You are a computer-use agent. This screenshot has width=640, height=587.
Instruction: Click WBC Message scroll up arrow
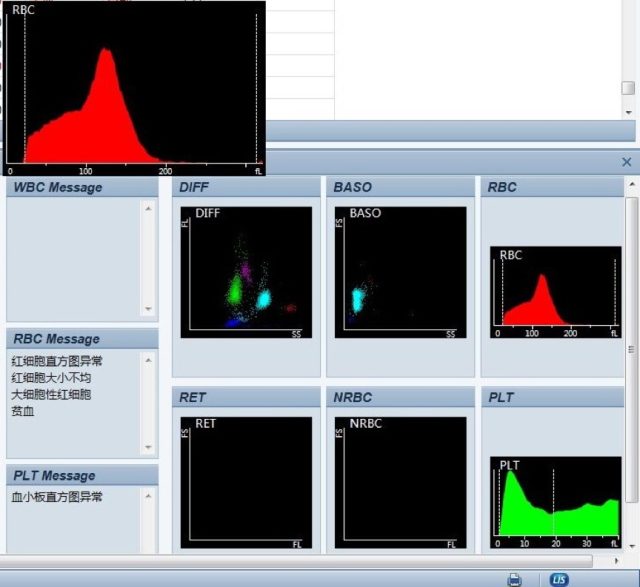[148, 209]
